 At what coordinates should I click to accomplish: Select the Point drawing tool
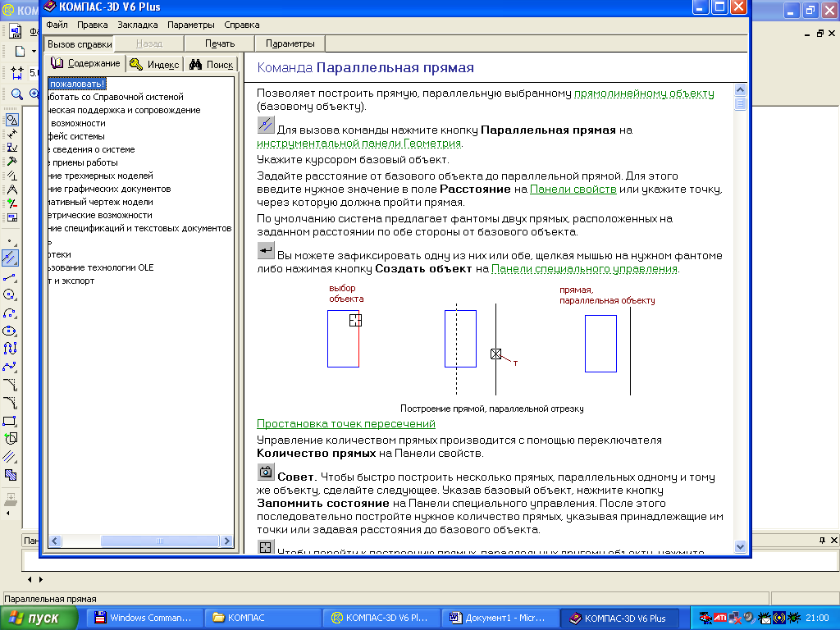pos(10,242)
